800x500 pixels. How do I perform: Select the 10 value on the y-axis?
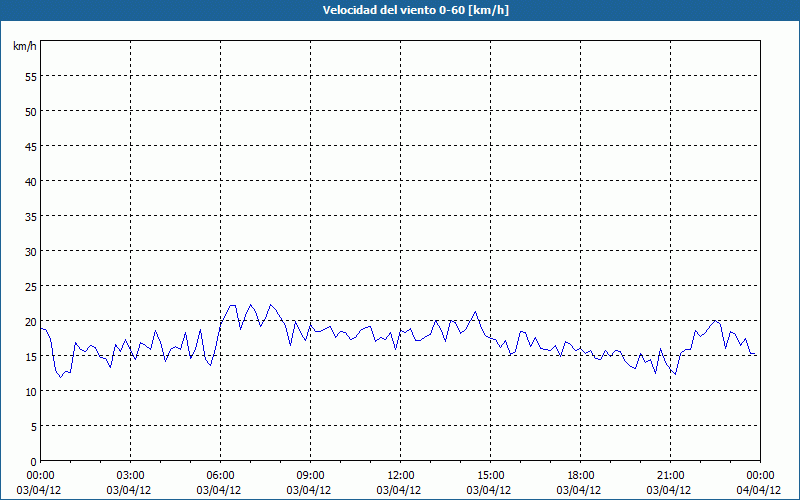pos(31,392)
